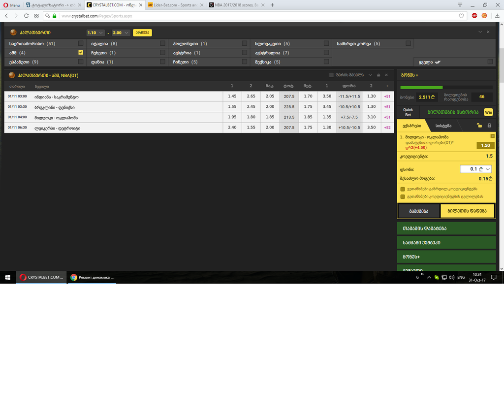
Task: Uncheck the აშშ (4) checkbox
Action: point(81,52)
